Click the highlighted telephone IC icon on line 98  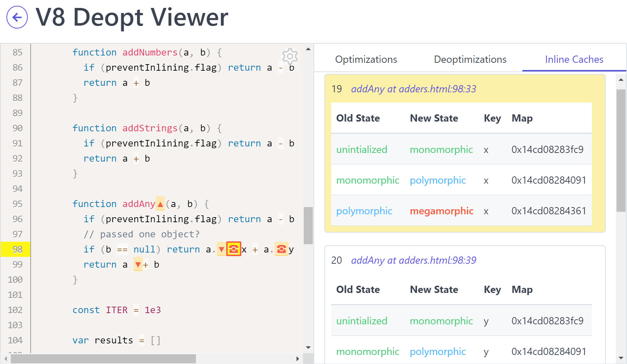234,249
